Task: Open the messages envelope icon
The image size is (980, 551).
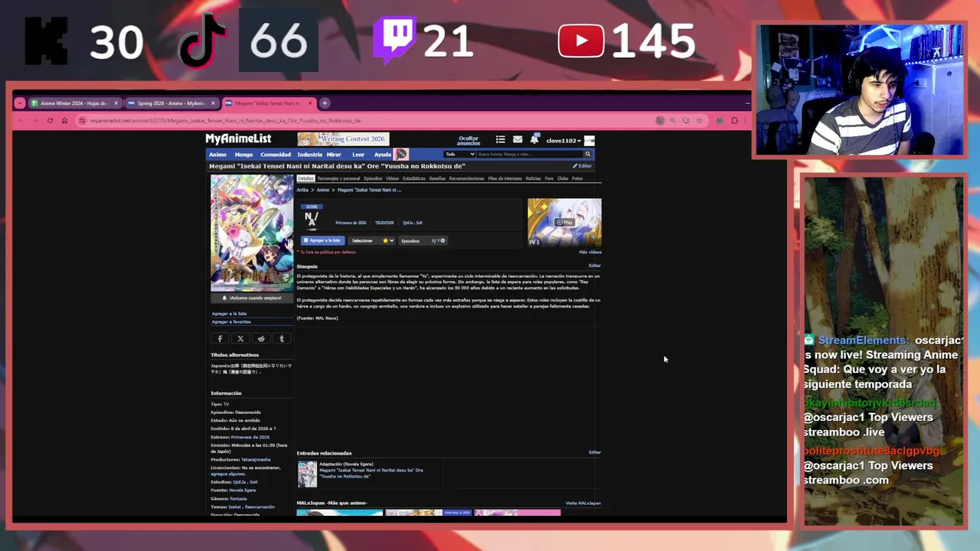Action: (x=518, y=139)
